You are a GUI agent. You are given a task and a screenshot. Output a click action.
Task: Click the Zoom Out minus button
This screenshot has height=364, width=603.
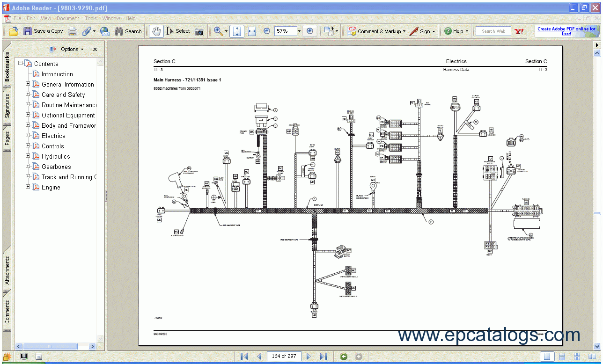(267, 31)
